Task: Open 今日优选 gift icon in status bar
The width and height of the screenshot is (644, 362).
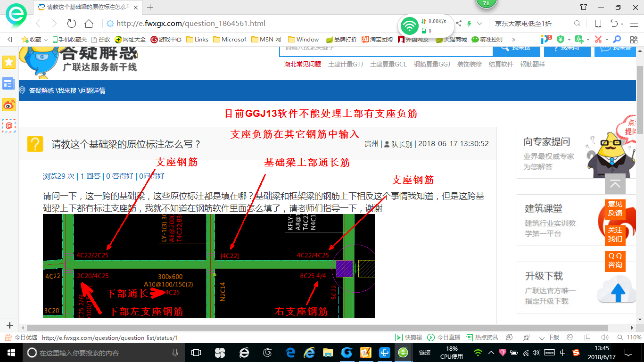Action: [8, 337]
